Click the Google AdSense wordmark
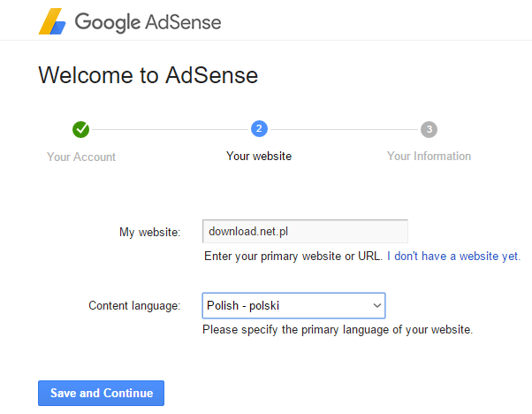Screen dimensions: 532x414 pos(148,23)
